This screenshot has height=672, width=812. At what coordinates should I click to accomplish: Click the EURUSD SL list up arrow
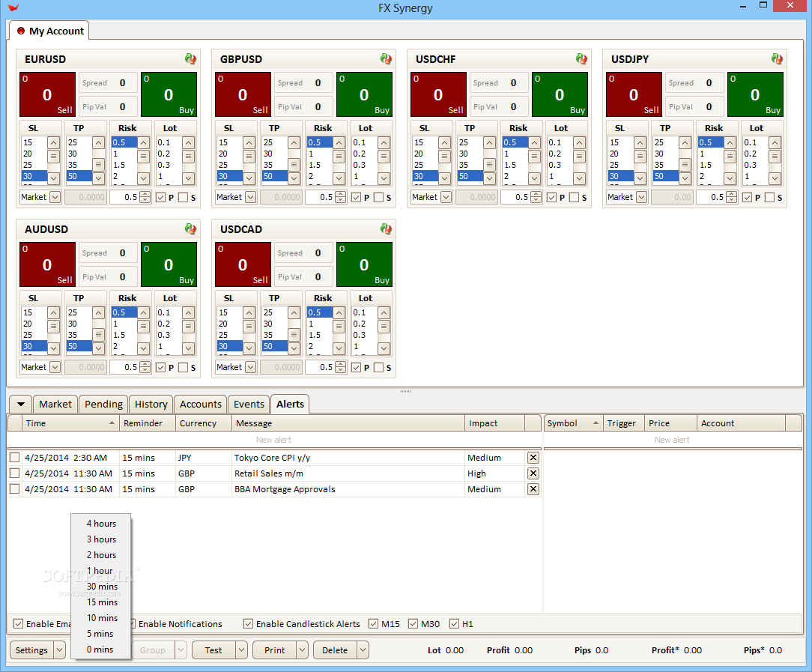[54, 142]
